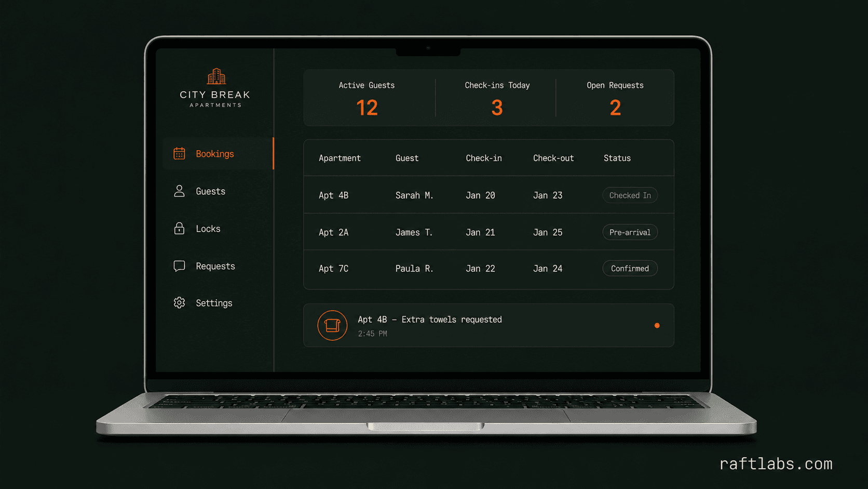Click the Checked In status badge
The image size is (868, 489).
click(630, 195)
